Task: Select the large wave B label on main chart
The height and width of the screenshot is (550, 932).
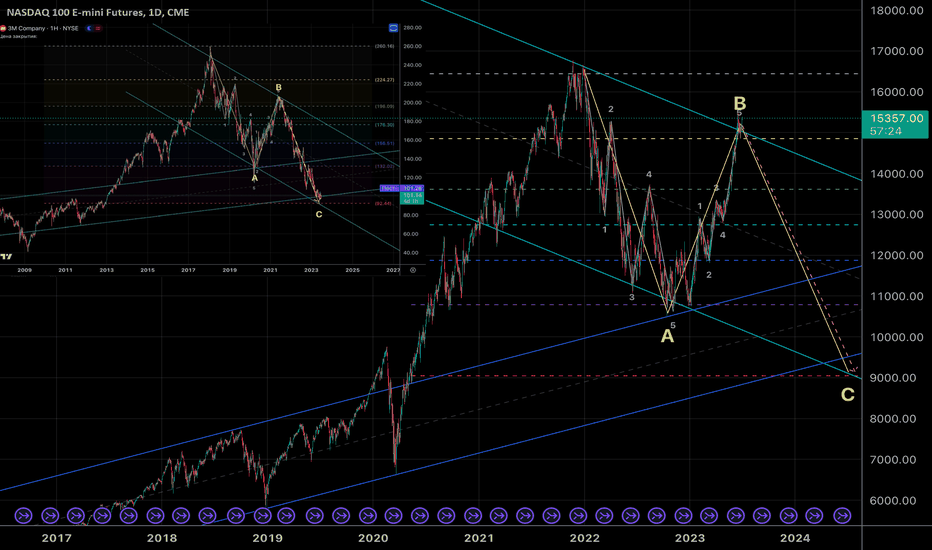Action: point(739,103)
